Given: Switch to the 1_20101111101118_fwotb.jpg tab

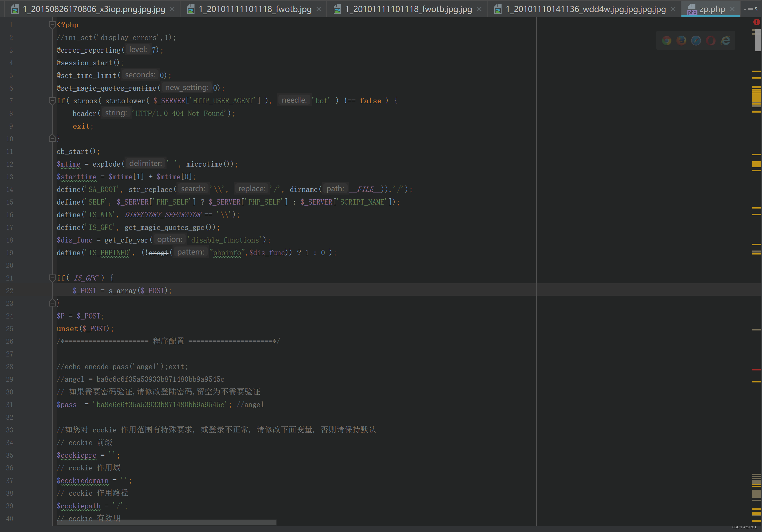Looking at the screenshot, I should pyautogui.click(x=253, y=9).
